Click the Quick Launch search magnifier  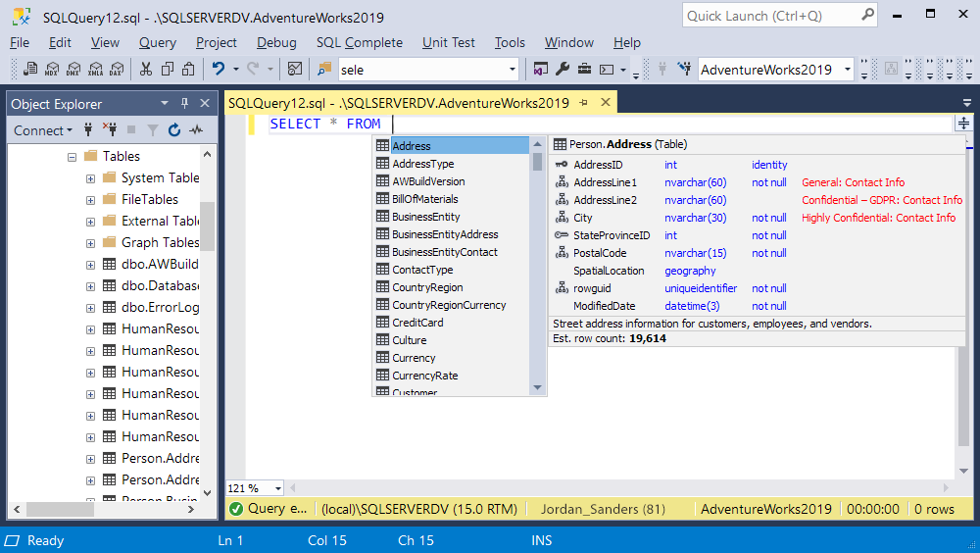click(x=867, y=15)
